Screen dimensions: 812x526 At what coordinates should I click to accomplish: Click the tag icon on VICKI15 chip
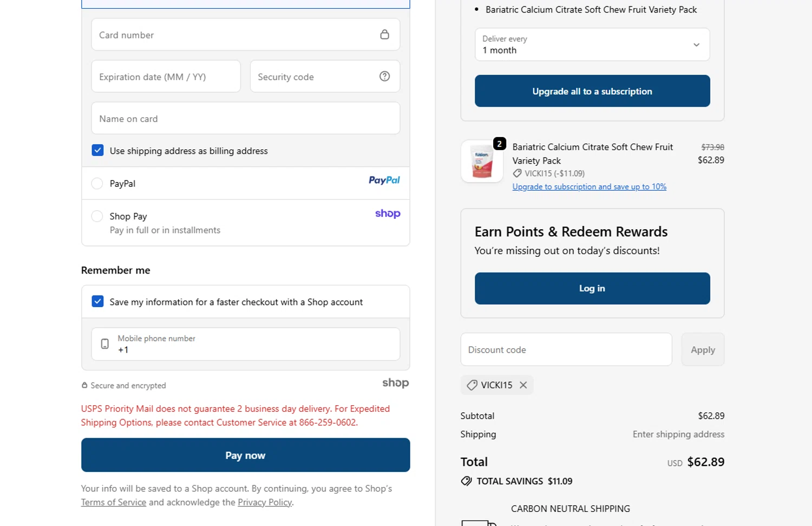472,385
